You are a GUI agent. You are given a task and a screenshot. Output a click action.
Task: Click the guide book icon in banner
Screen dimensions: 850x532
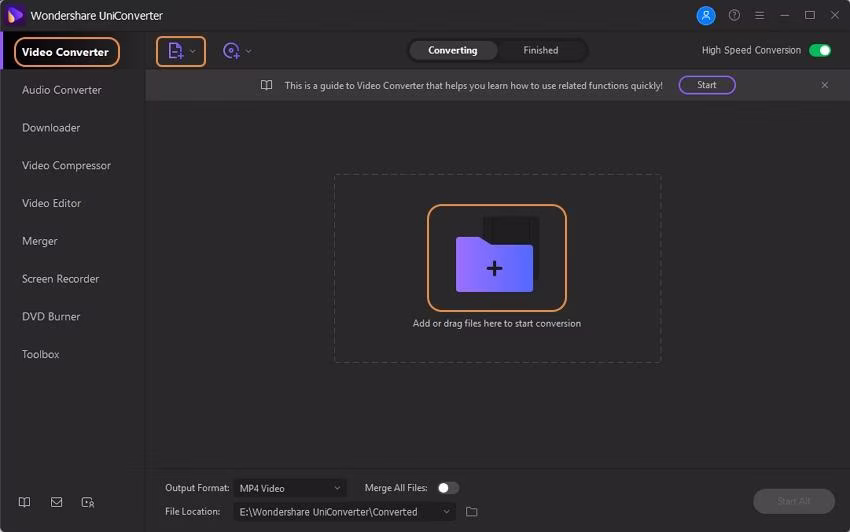266,85
